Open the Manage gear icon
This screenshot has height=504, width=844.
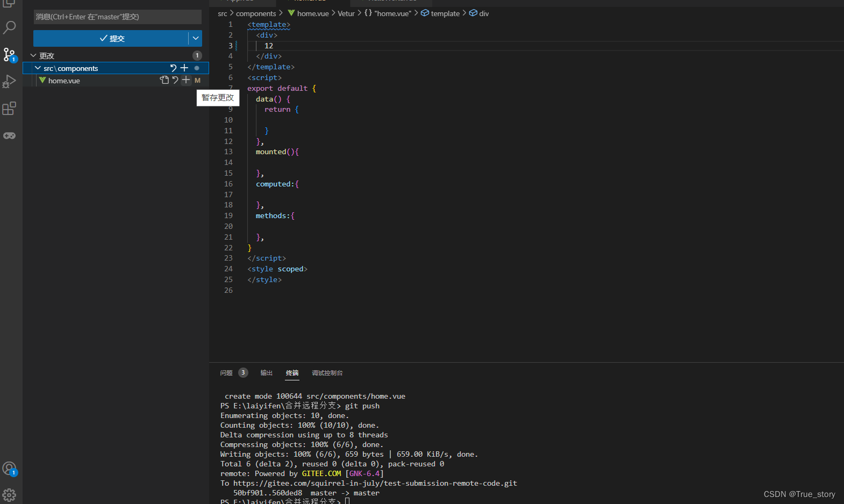pos(10,495)
